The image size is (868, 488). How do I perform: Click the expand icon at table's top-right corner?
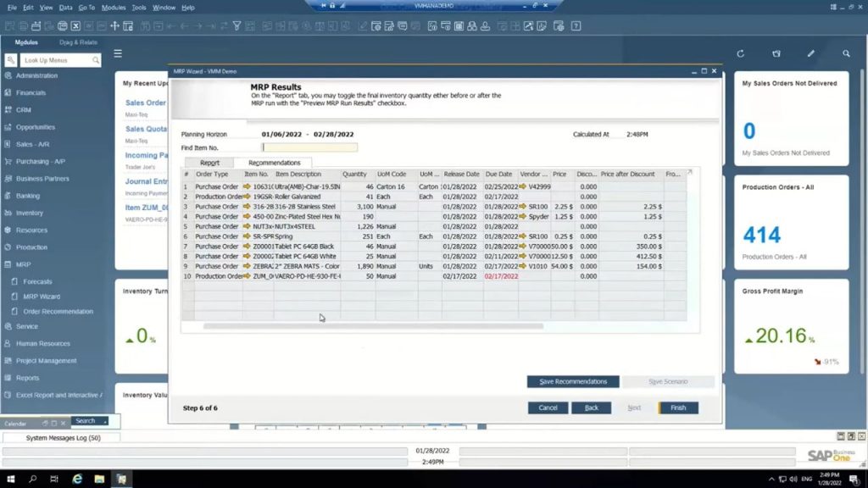pos(690,172)
